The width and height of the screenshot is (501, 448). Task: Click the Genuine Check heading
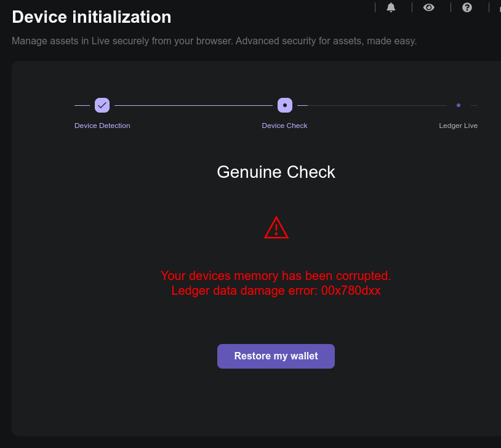[276, 172]
